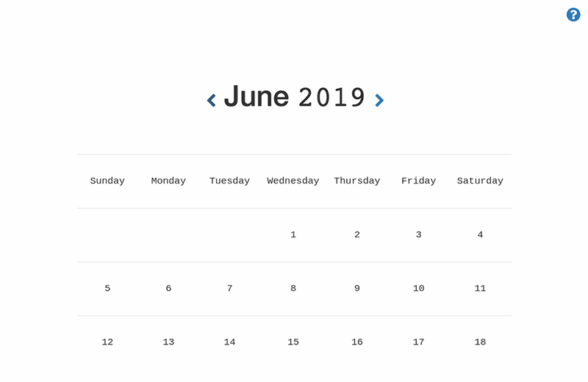The image size is (588, 382).
Task: Select date 5 in the Sunday column
Action: 107,288
